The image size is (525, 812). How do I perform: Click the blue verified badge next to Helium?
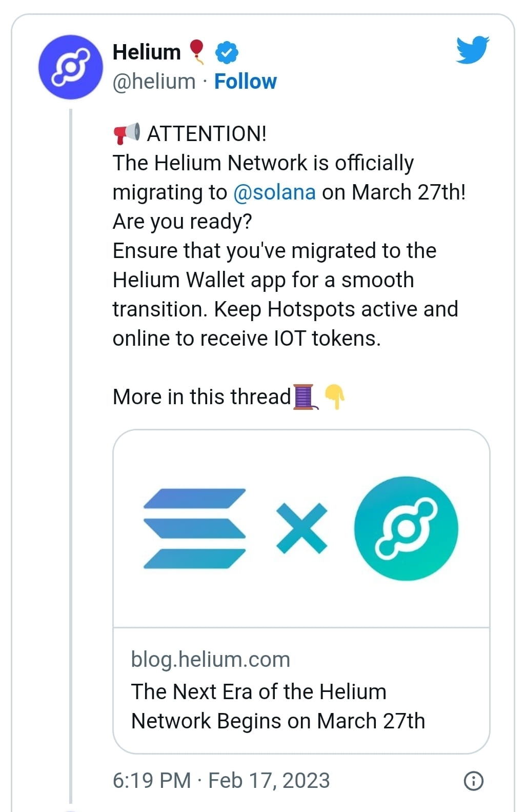tap(226, 51)
